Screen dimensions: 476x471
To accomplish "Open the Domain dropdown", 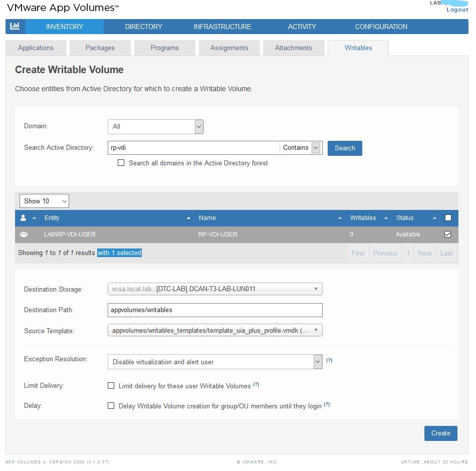I will point(156,127).
